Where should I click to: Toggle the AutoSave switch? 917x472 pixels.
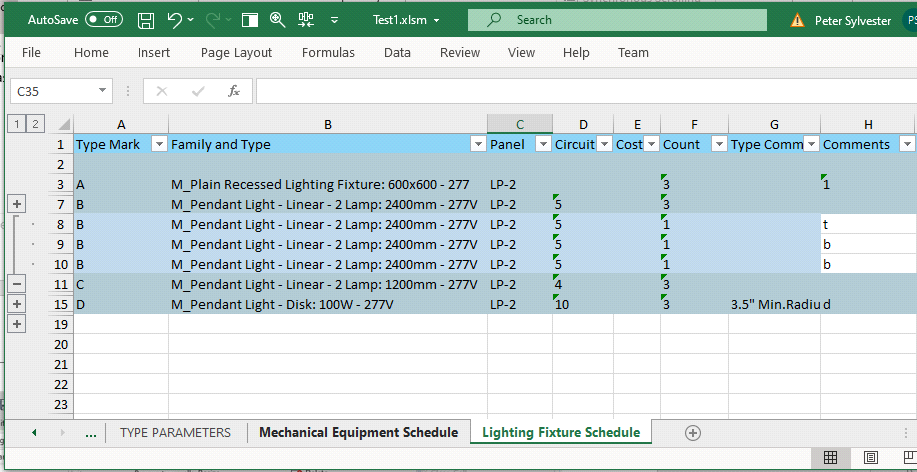point(104,19)
